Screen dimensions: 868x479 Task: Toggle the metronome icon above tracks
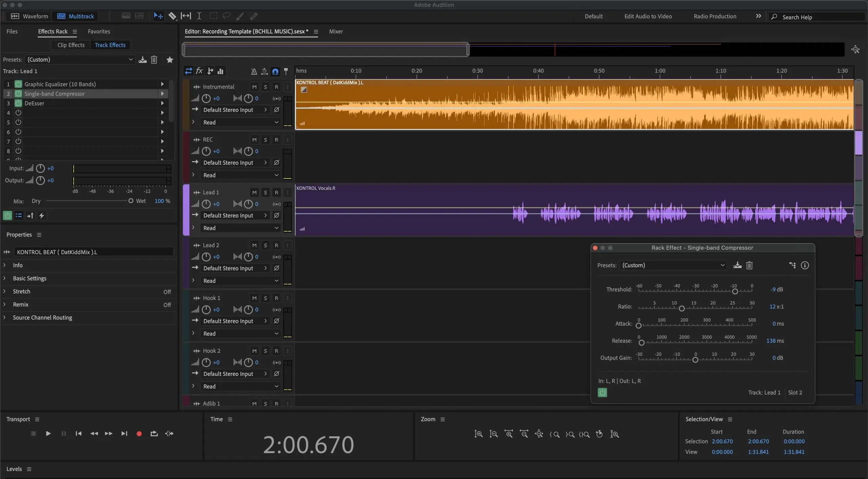(x=254, y=71)
